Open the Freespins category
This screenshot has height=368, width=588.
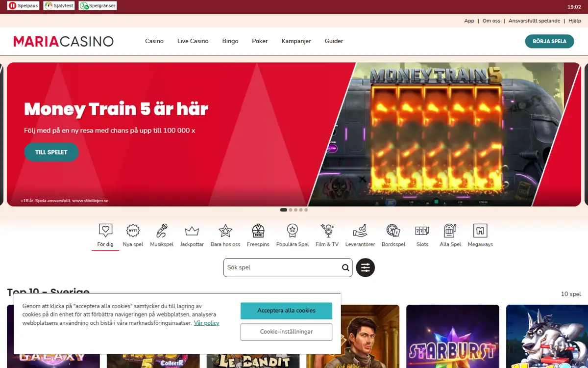(x=258, y=236)
